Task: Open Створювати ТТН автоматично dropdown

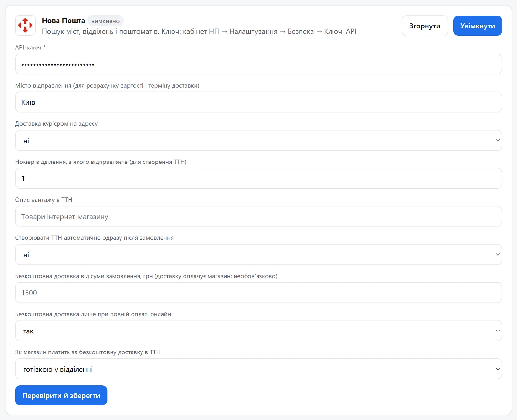Action: click(258, 255)
